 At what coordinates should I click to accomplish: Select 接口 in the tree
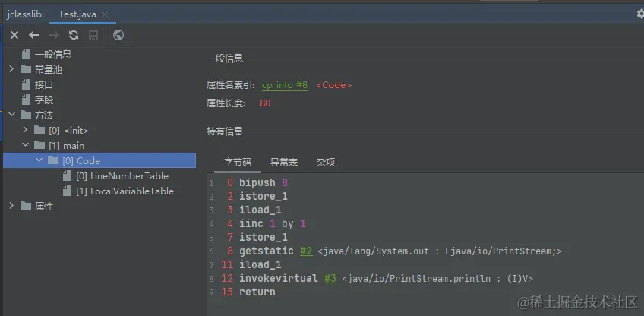tap(44, 84)
